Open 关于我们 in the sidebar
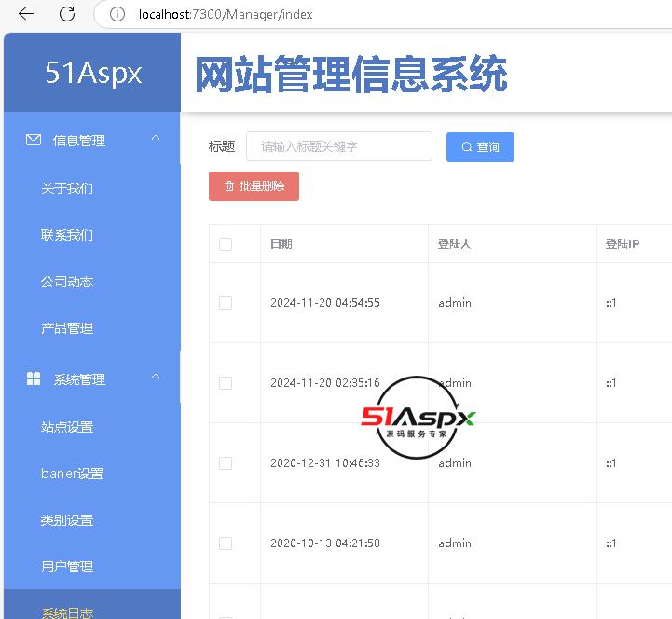Image resolution: width=672 pixels, height=619 pixels. pyautogui.click(x=67, y=188)
